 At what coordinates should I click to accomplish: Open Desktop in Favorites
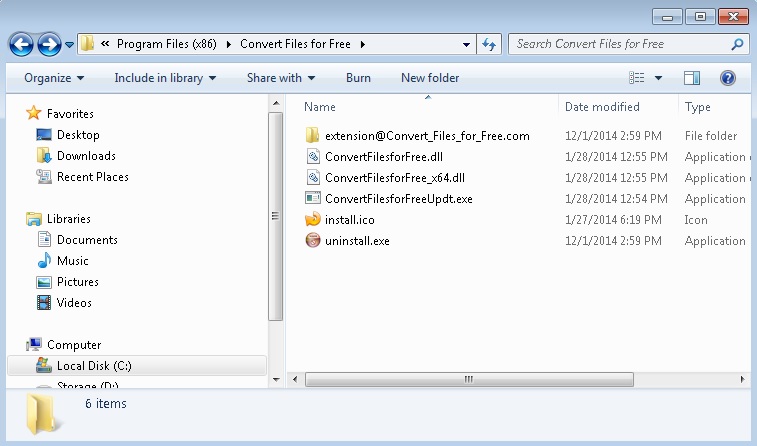(x=78, y=135)
